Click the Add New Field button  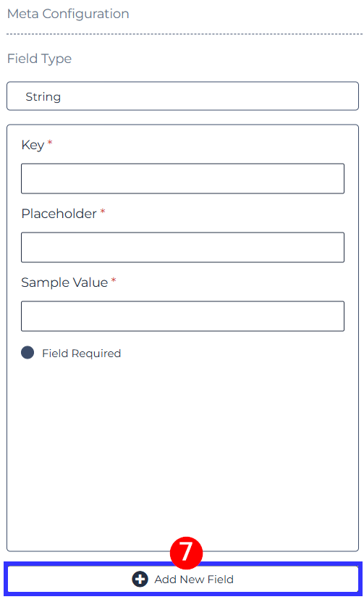pos(182,579)
